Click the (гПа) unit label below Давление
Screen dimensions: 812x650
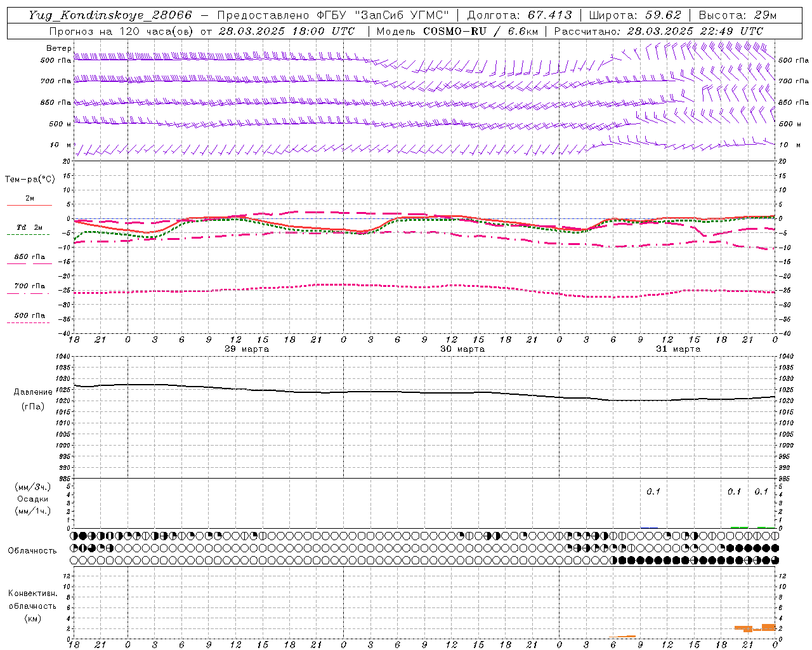[x=32, y=407]
